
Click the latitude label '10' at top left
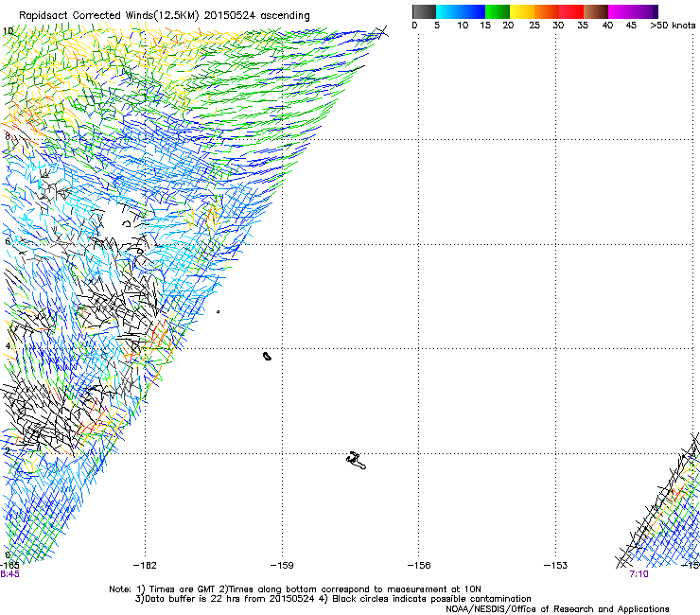pos(8,31)
